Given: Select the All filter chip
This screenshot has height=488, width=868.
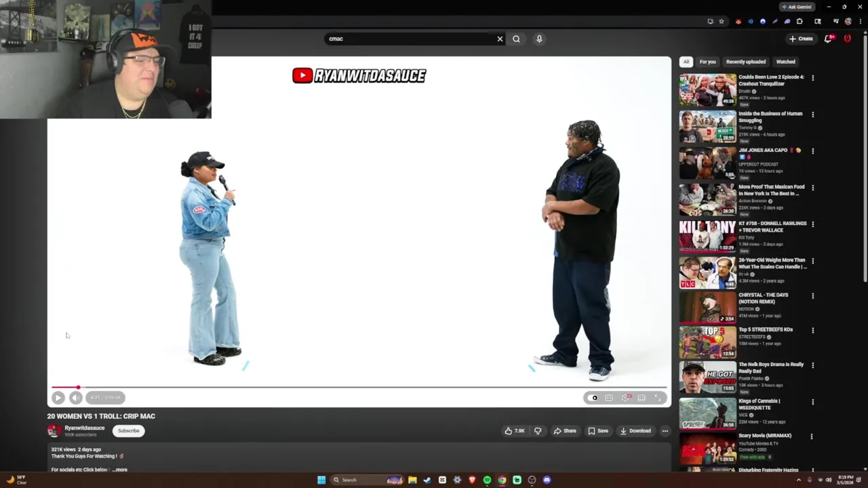Looking at the screenshot, I should pos(686,62).
